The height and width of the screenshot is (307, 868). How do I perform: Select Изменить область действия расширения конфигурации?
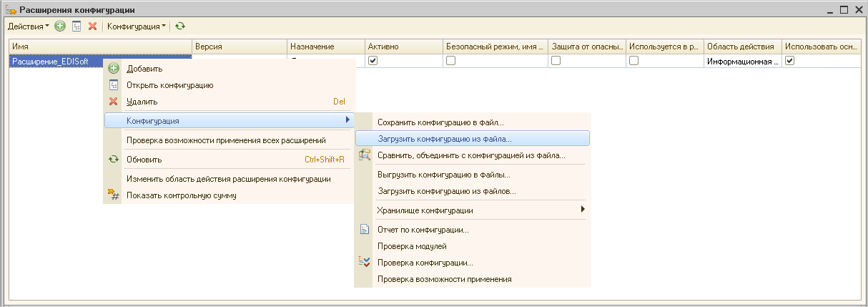[228, 179]
